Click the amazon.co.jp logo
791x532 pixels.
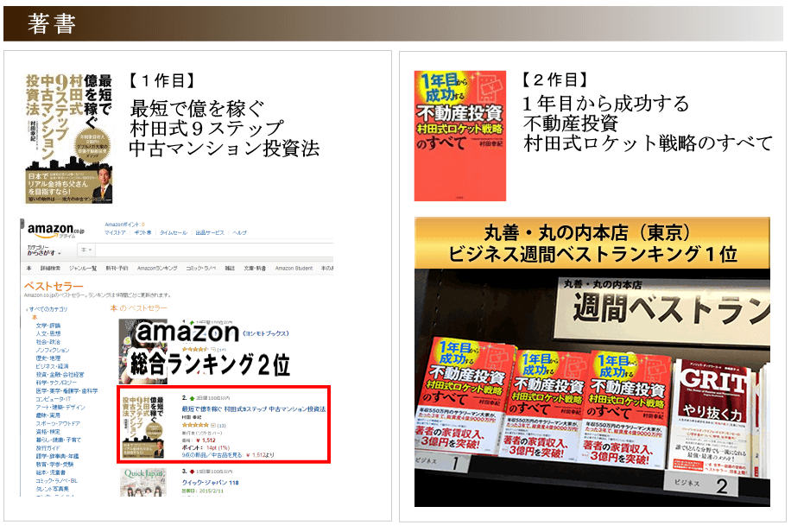pos(55,231)
